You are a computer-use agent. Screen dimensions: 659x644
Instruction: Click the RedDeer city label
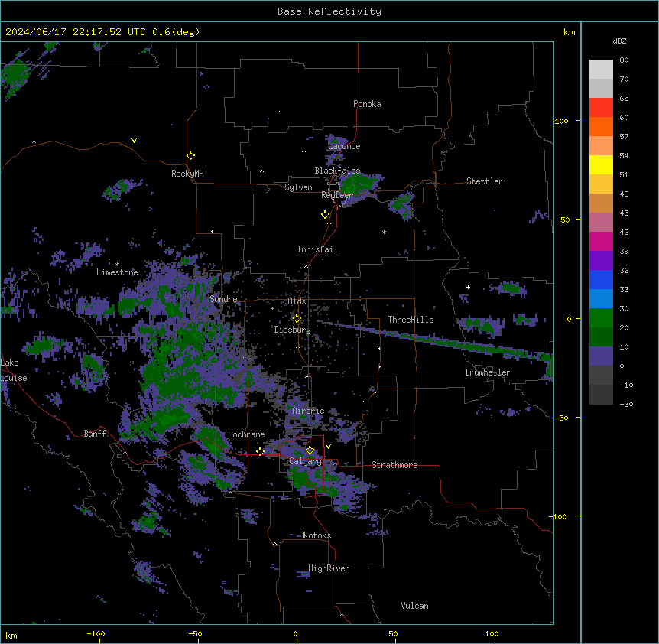click(x=336, y=195)
